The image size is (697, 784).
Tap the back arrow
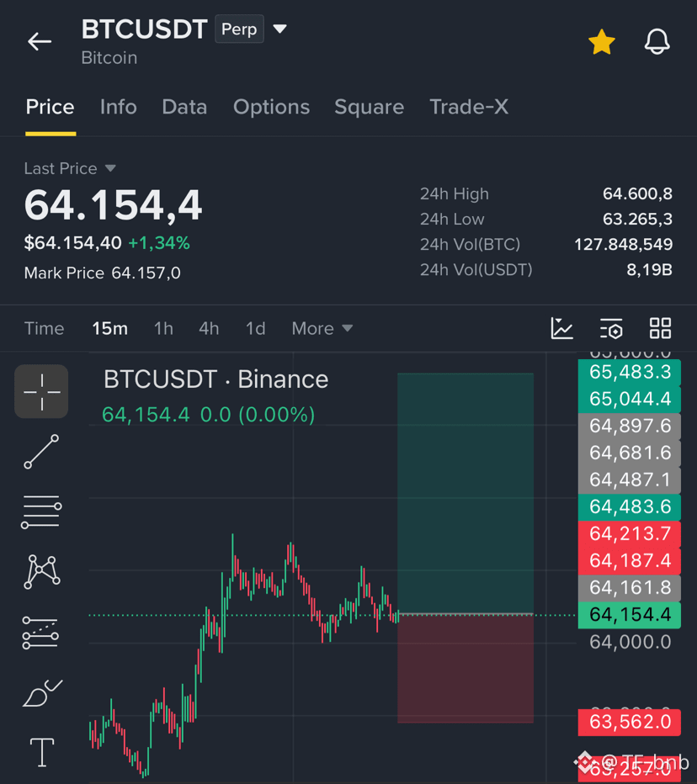point(40,41)
